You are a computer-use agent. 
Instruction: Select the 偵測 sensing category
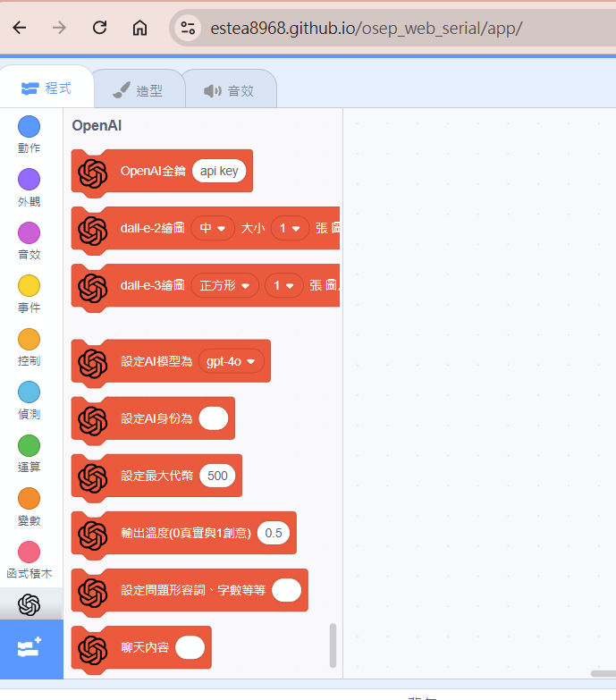coord(29,401)
